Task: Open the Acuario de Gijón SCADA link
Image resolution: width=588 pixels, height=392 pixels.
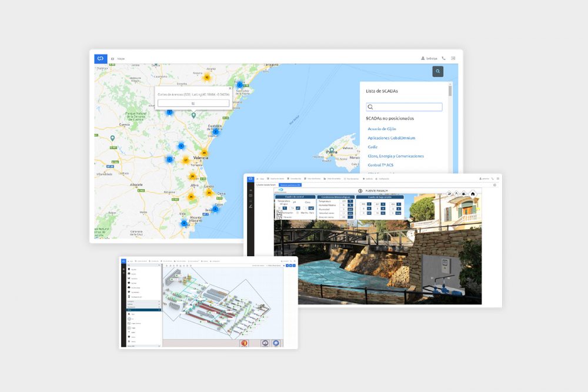Action: (382, 128)
